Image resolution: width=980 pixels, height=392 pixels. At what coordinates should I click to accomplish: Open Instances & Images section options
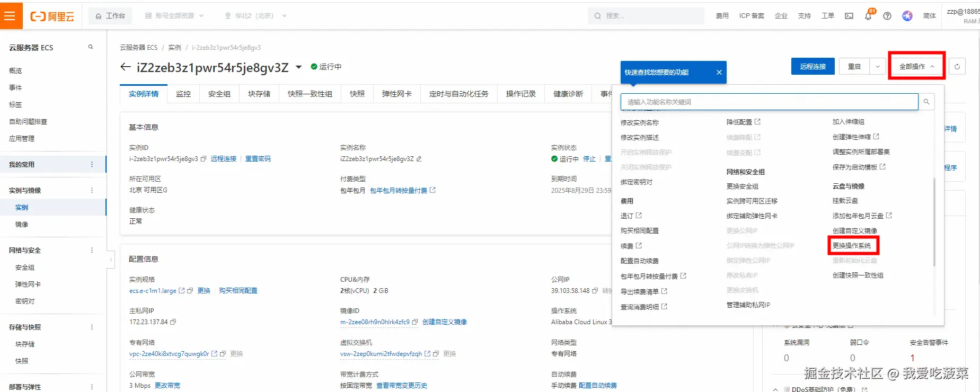coord(92,191)
